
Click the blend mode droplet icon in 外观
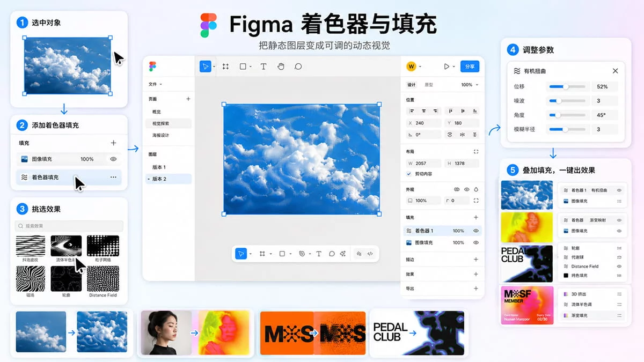click(475, 189)
